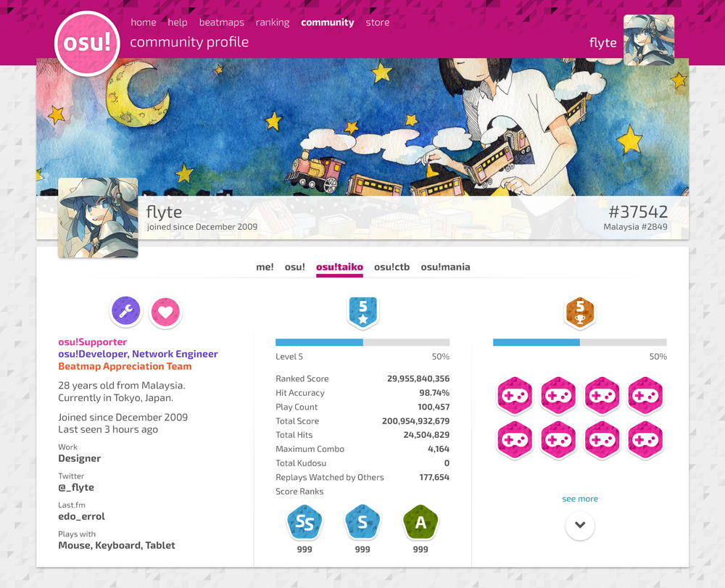This screenshot has width=725, height=588.
Task: Select the osu!taiko tab
Action: 339,268
